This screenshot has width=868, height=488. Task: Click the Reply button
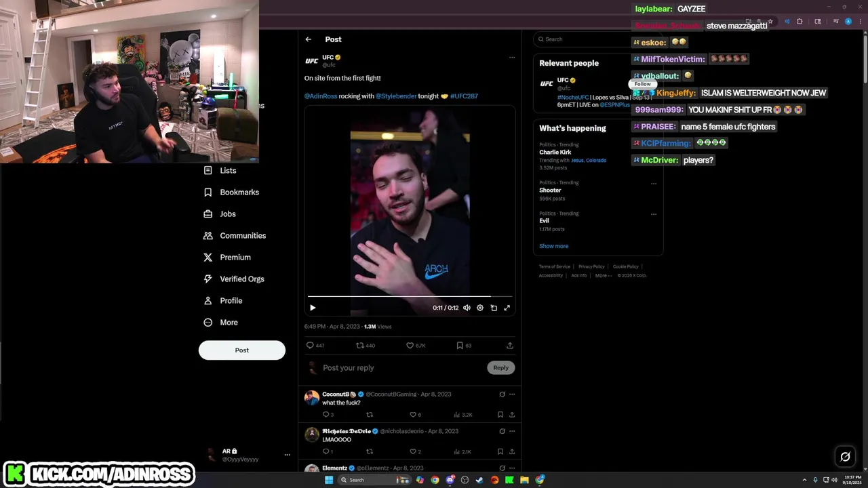pos(501,367)
